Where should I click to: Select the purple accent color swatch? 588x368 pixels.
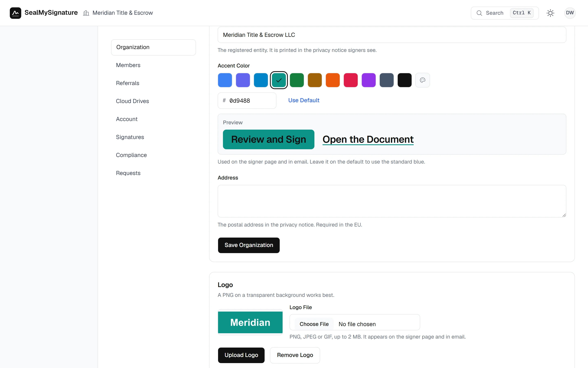pos(369,80)
